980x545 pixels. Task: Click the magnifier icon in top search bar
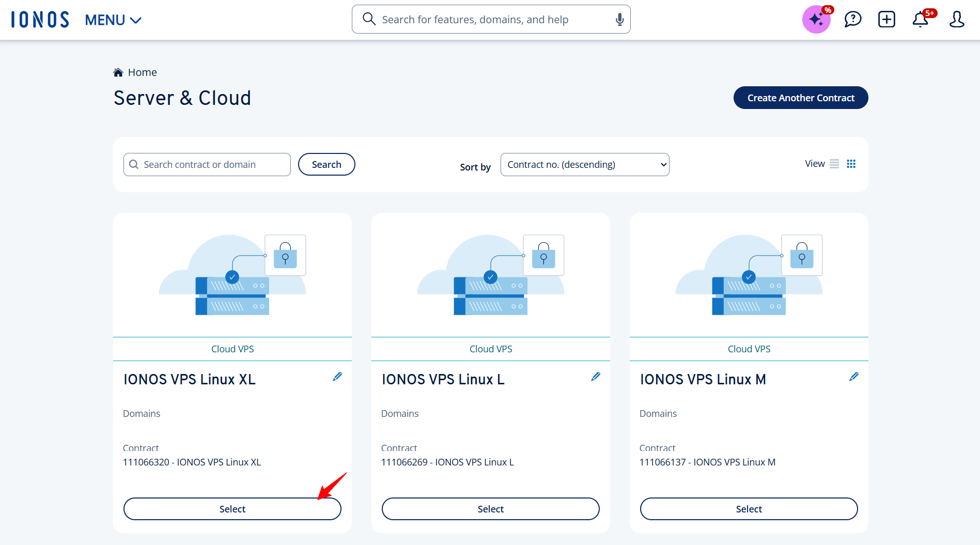pyautogui.click(x=369, y=19)
